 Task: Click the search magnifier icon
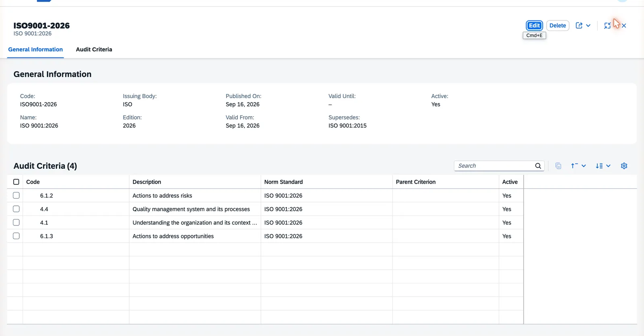coord(538,166)
